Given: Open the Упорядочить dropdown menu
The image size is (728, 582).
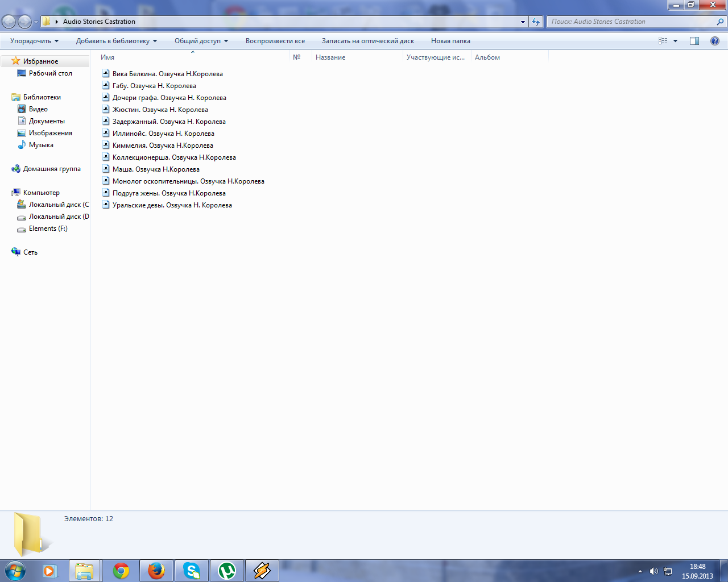Looking at the screenshot, I should (34, 41).
